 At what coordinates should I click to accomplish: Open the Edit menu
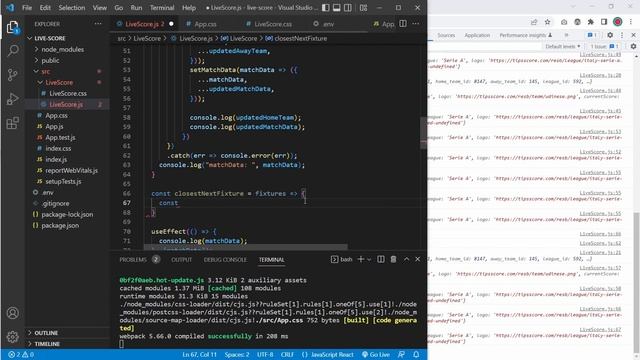pyautogui.click(x=45, y=8)
